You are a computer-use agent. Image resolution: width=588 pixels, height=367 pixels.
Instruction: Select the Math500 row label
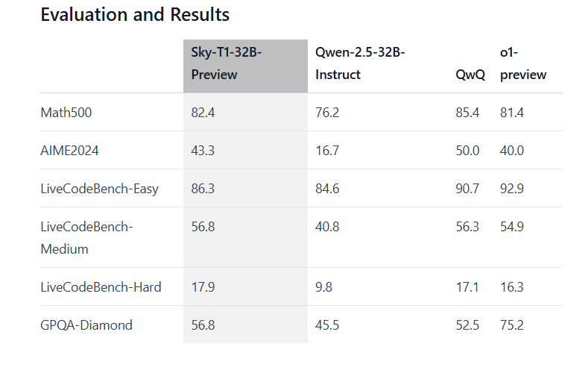(x=66, y=113)
